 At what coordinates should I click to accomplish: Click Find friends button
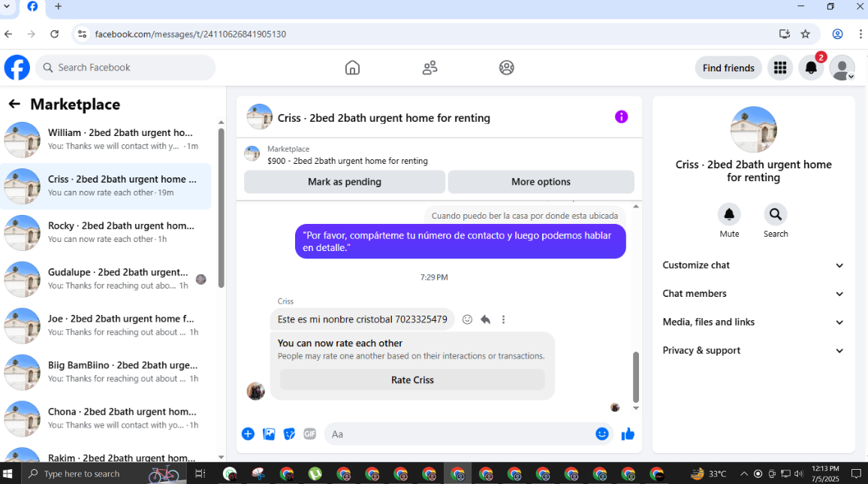728,68
